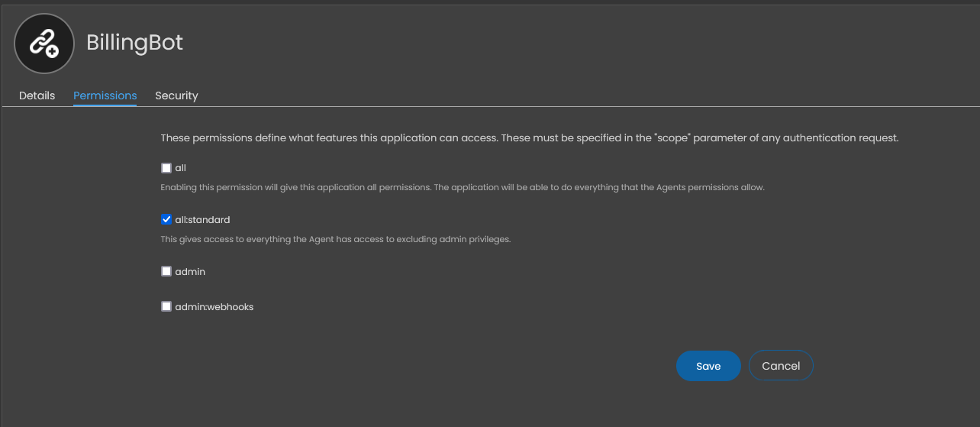Image resolution: width=980 pixels, height=427 pixels.
Task: Enable the admin:webhooks permission checkbox
Action: click(166, 306)
